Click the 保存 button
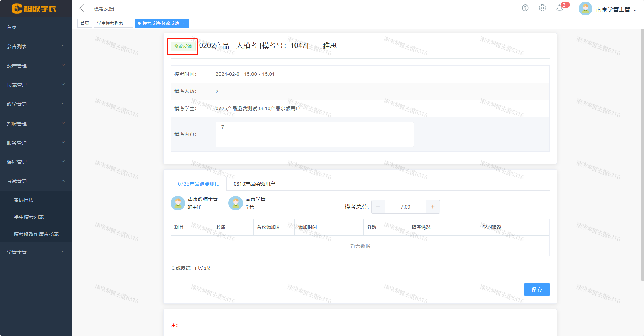The width and height of the screenshot is (644, 336). [x=537, y=290]
